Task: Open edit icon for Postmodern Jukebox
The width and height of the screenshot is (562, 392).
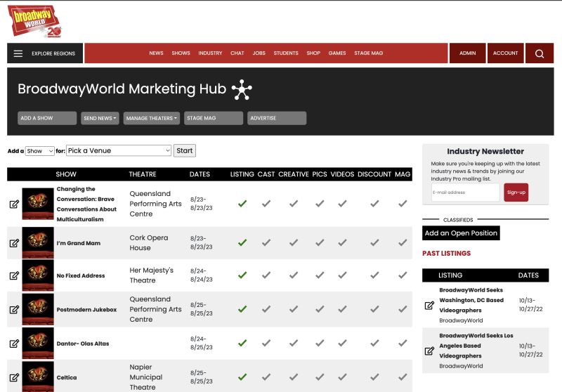Action: 14,309
